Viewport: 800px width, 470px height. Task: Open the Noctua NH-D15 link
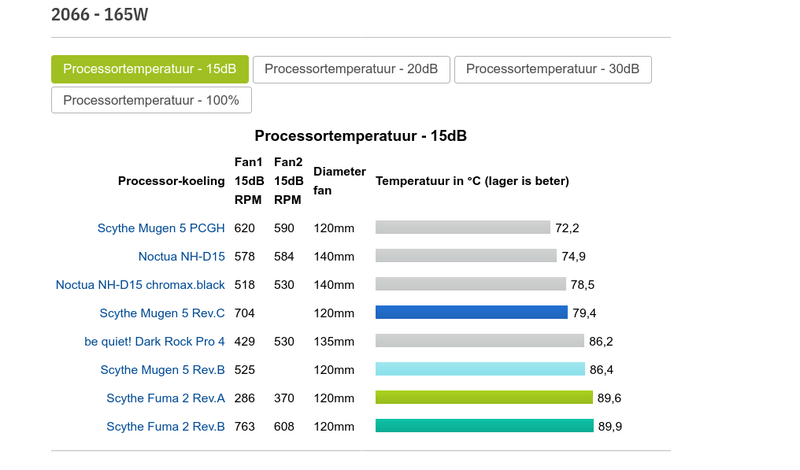pos(181,256)
